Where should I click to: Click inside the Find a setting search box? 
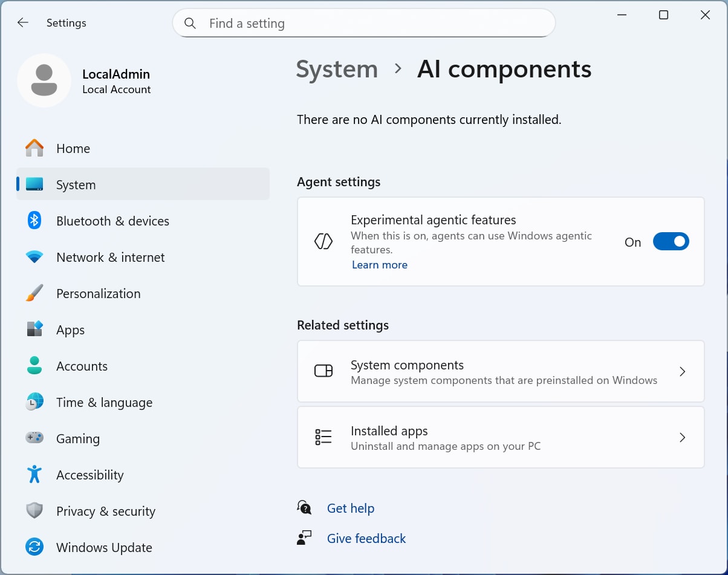tap(363, 23)
